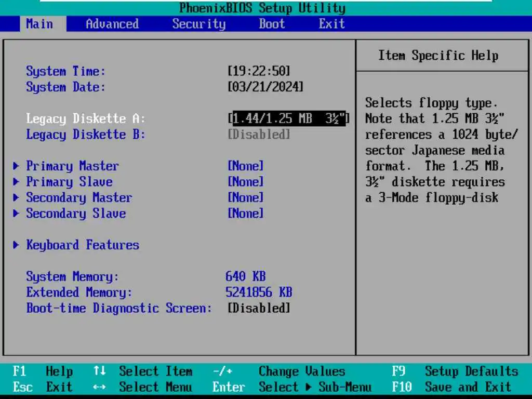Click the PhoenixBIOS Setup Utility title
This screenshot has height=399, width=532.
pos(262,8)
